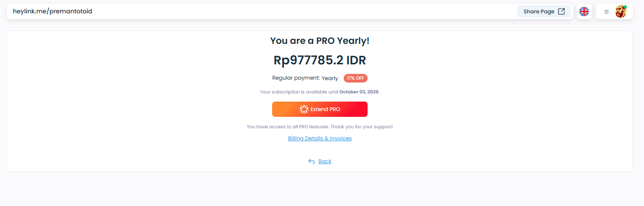Image resolution: width=644 pixels, height=206 pixels.
Task: Click the "Regular payment:" label
Action: 296,78
